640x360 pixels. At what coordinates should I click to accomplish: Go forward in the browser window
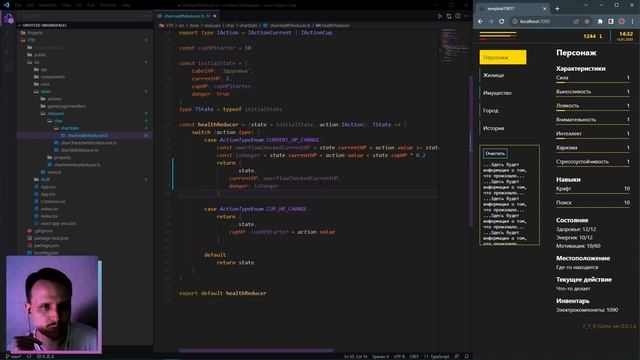point(491,21)
